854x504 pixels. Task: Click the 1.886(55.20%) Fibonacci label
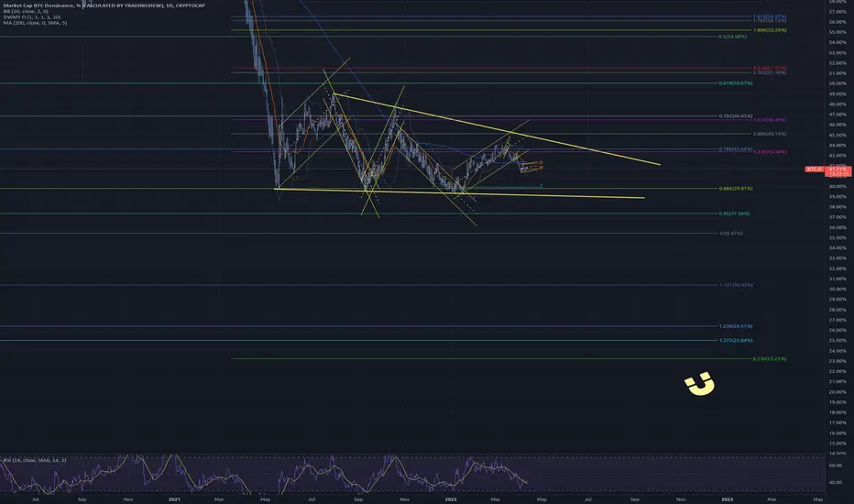[x=770, y=30]
